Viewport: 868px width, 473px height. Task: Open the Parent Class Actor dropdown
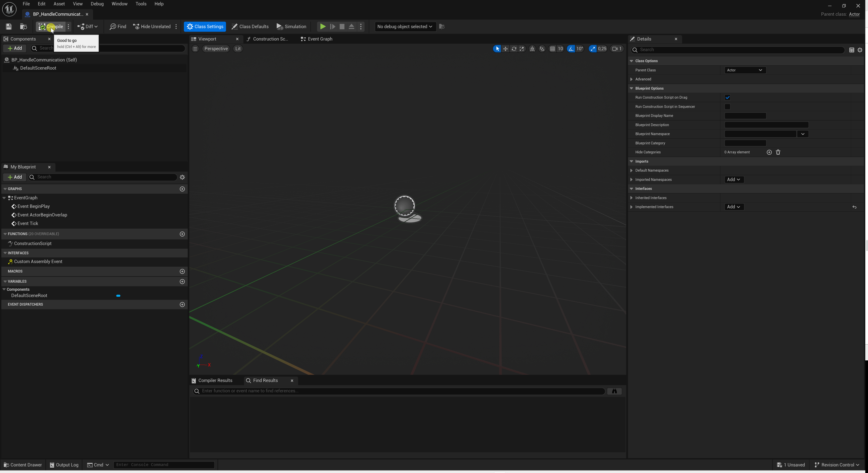click(x=745, y=70)
